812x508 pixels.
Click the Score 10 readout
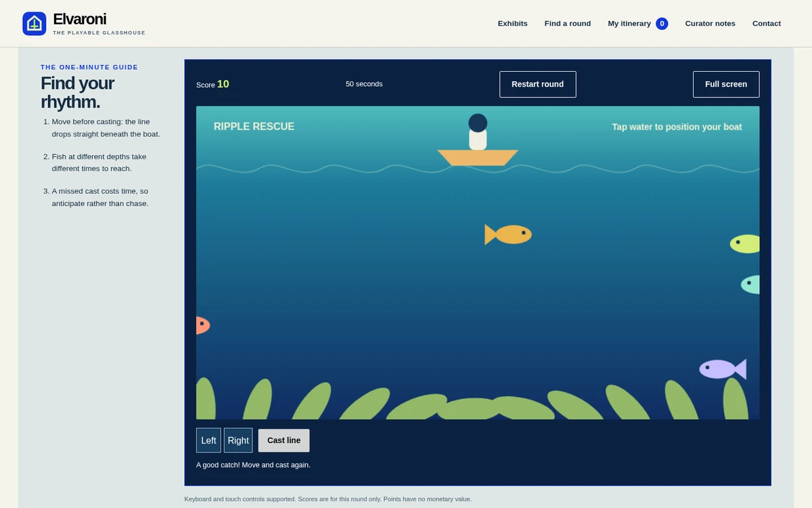[x=212, y=84]
